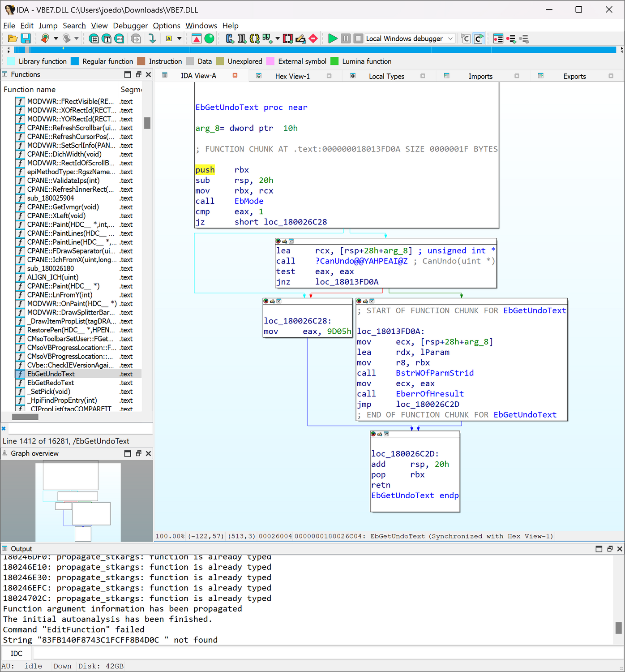This screenshot has height=672, width=625.
Task: Click the red octagon stop icon
Action: (313, 39)
